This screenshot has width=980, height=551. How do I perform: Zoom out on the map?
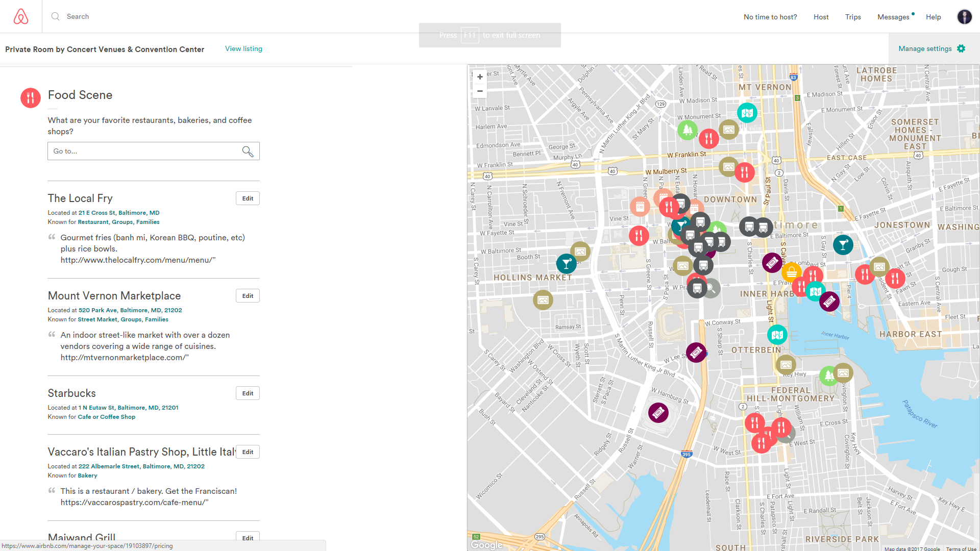480,91
